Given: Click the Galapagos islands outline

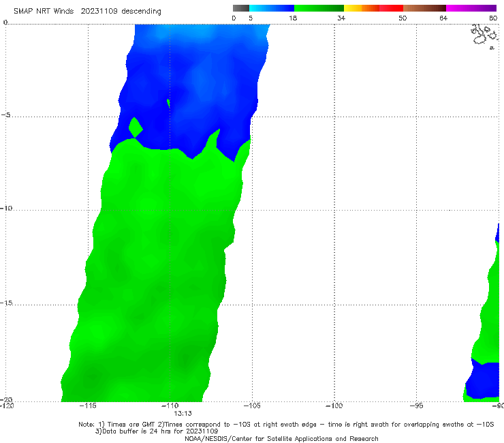Looking at the screenshot, I should pos(484,35).
